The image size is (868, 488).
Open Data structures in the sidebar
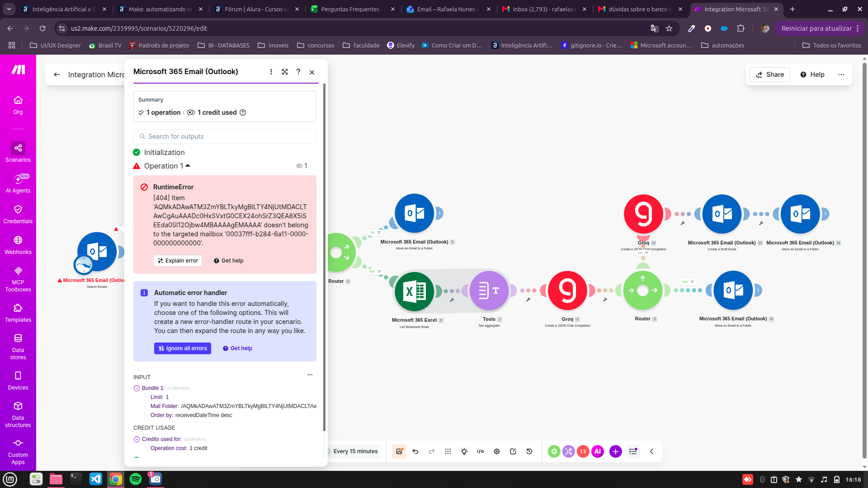(x=18, y=414)
